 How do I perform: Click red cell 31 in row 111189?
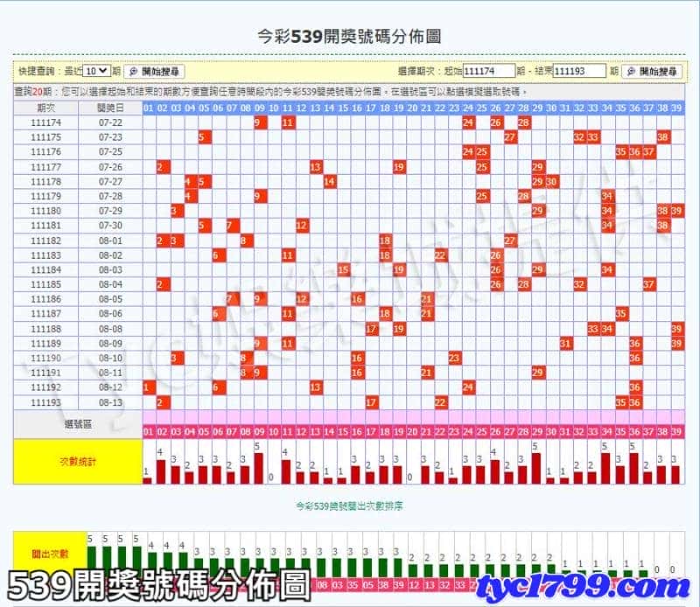click(x=565, y=344)
